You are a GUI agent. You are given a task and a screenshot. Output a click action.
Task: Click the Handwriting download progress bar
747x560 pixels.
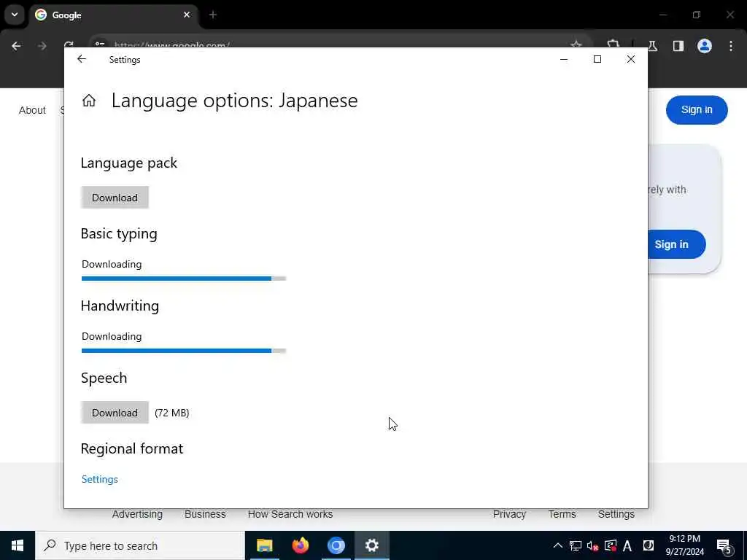183,351
